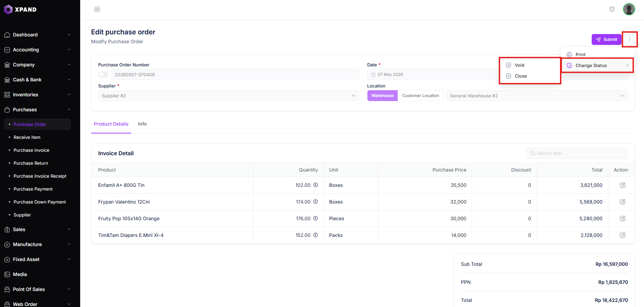Click the Submit button

[x=607, y=39]
